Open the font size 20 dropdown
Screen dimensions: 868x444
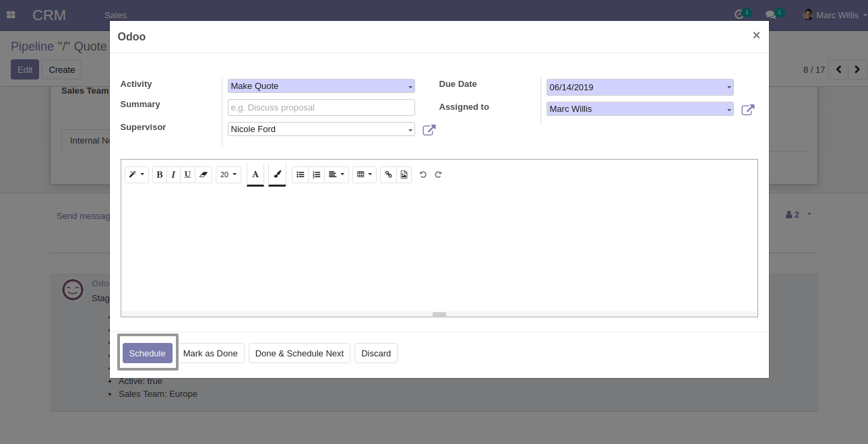(x=228, y=175)
